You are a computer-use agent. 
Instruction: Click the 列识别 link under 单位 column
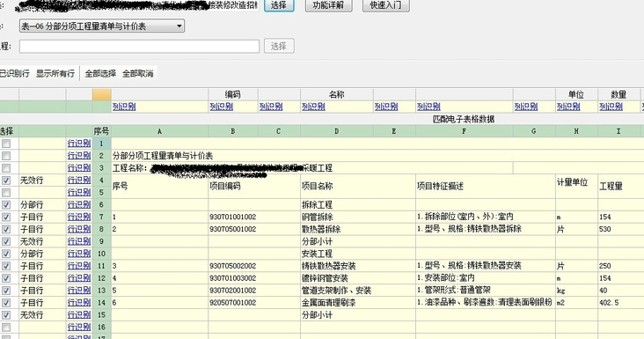point(568,107)
